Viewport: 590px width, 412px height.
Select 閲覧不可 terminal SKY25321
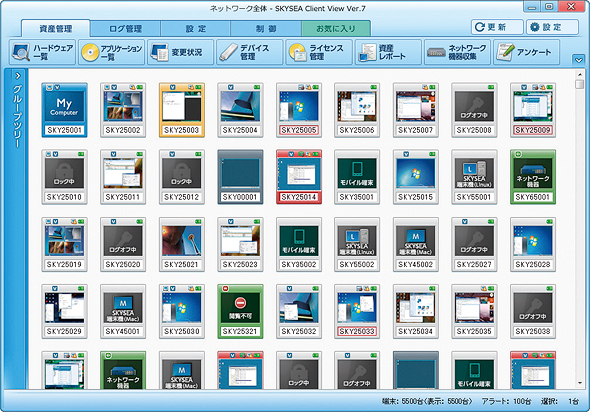pos(240,311)
